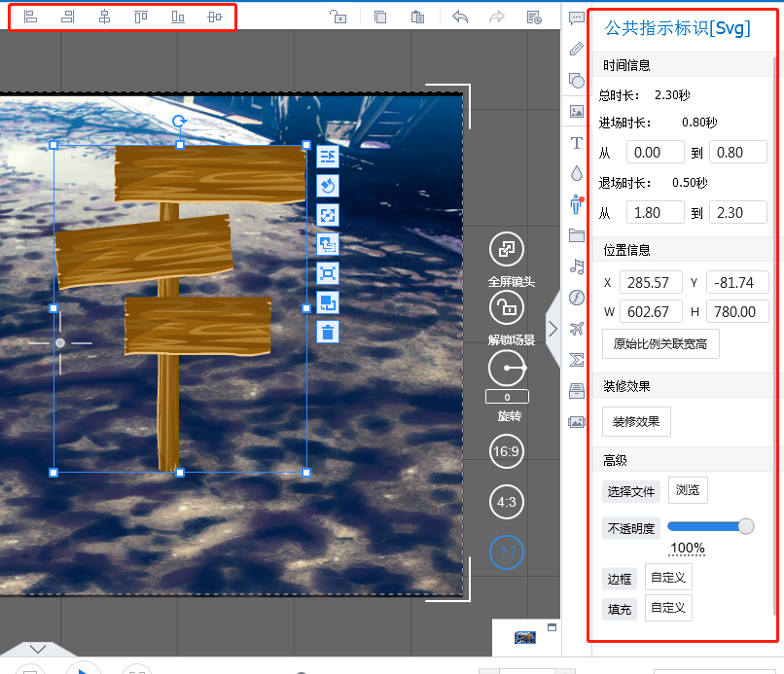Click the Y position field -81.74
The height and width of the screenshot is (674, 784).
point(737,282)
